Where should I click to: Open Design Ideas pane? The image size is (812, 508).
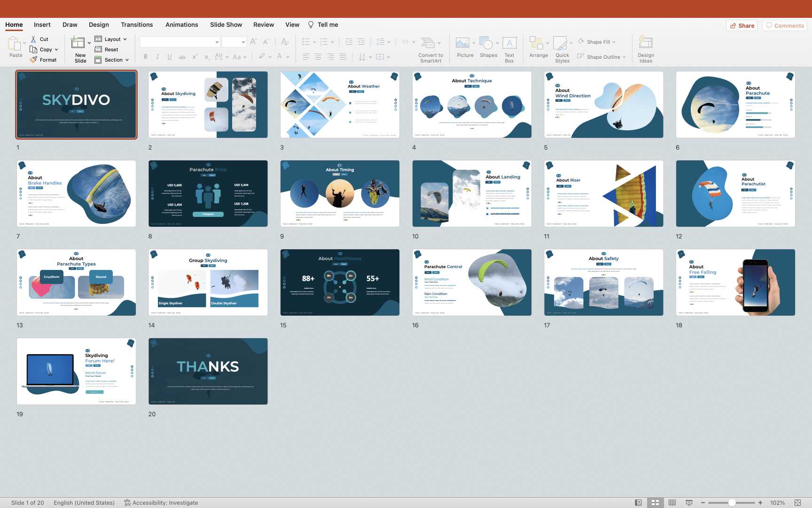646,44
